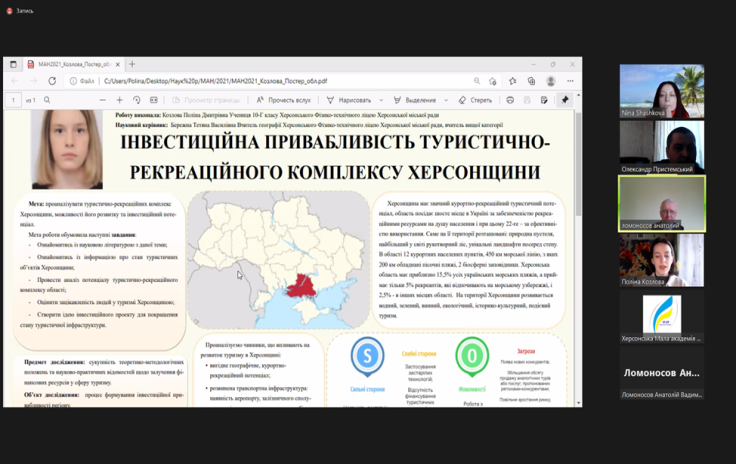736x464 pixels.
Task: Select Олександр Пристемський video tile
Action: click(x=662, y=147)
